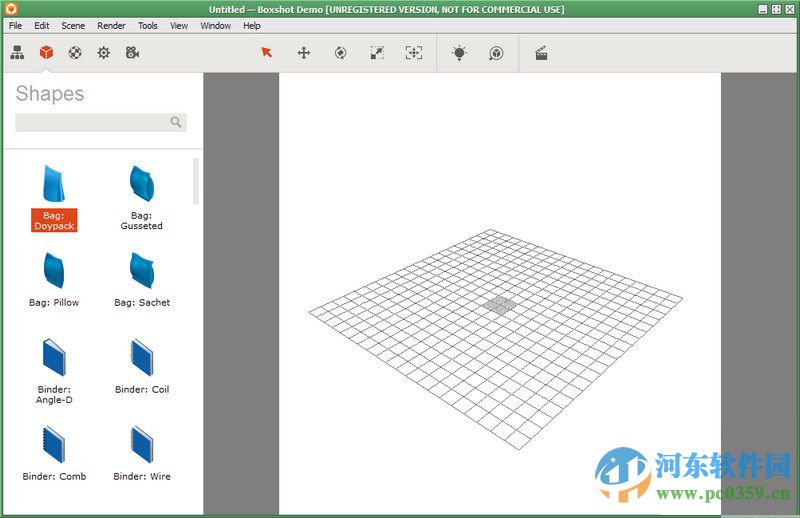Image resolution: width=800 pixels, height=518 pixels.
Task: Click the fit-to-view frame tool
Action: [x=413, y=53]
